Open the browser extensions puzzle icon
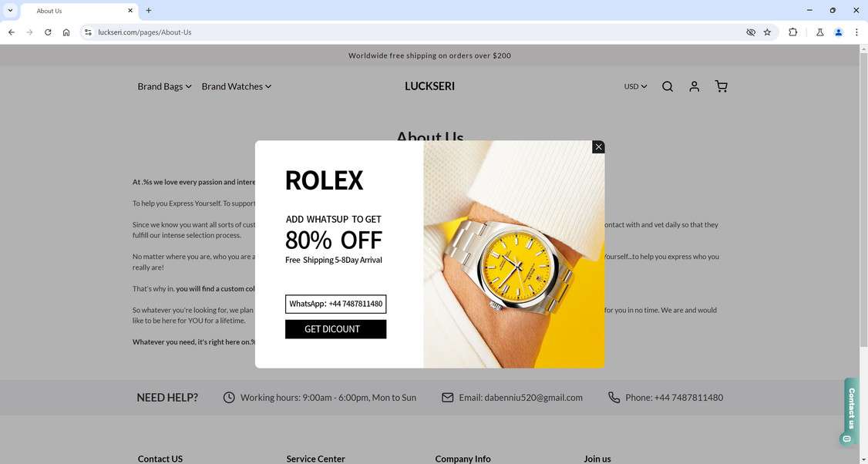 pyautogui.click(x=792, y=32)
